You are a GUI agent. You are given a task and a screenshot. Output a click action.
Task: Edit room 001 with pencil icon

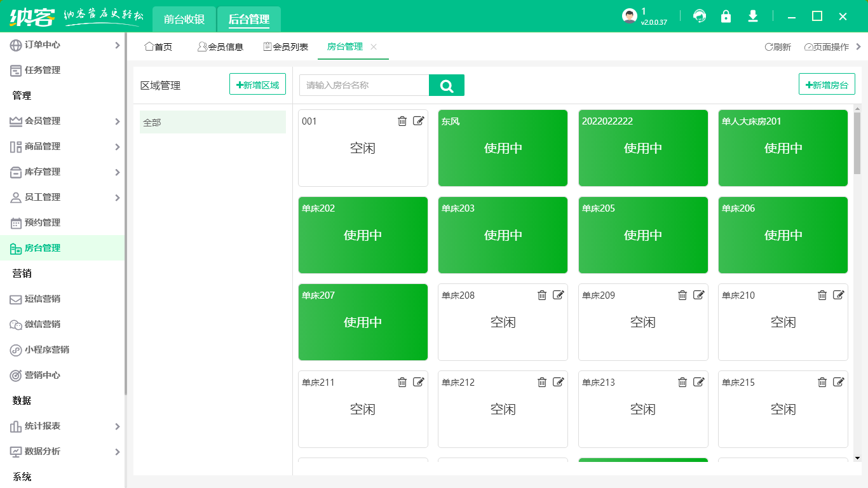418,121
